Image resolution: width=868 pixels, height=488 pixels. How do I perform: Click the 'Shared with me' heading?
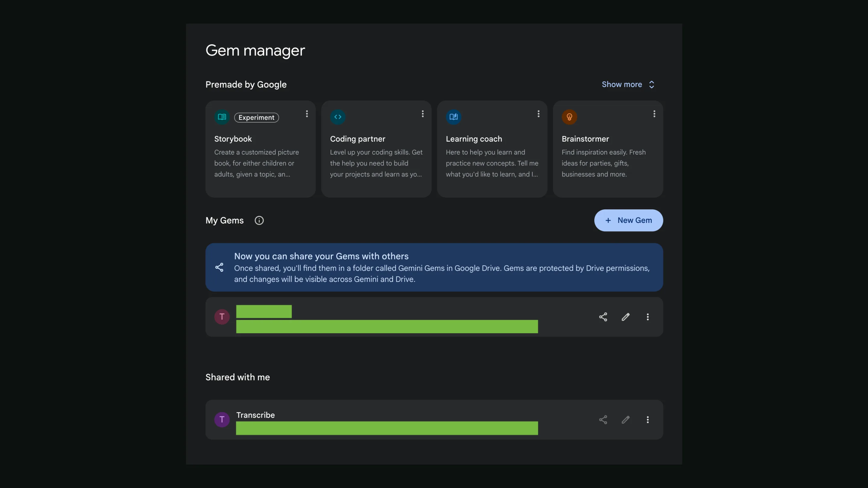click(237, 377)
